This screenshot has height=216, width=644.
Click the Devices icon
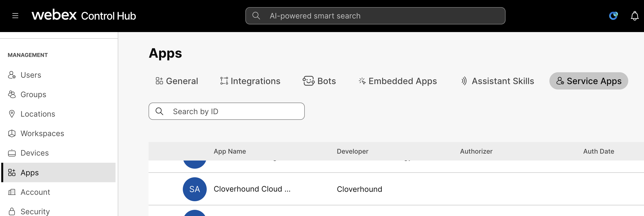click(12, 153)
